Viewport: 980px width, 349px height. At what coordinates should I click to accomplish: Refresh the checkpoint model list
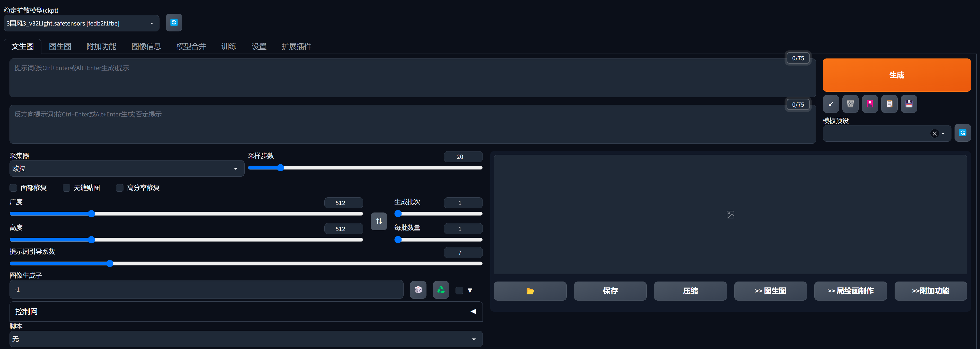(x=174, y=22)
